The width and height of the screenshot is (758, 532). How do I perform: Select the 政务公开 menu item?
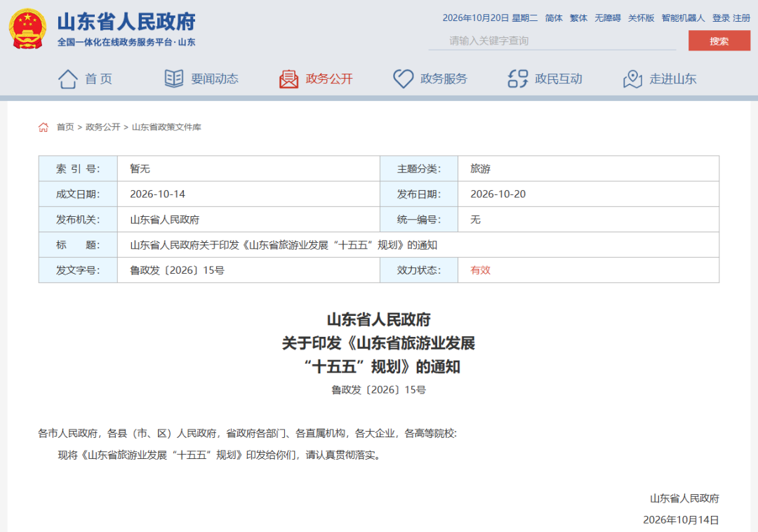point(329,79)
